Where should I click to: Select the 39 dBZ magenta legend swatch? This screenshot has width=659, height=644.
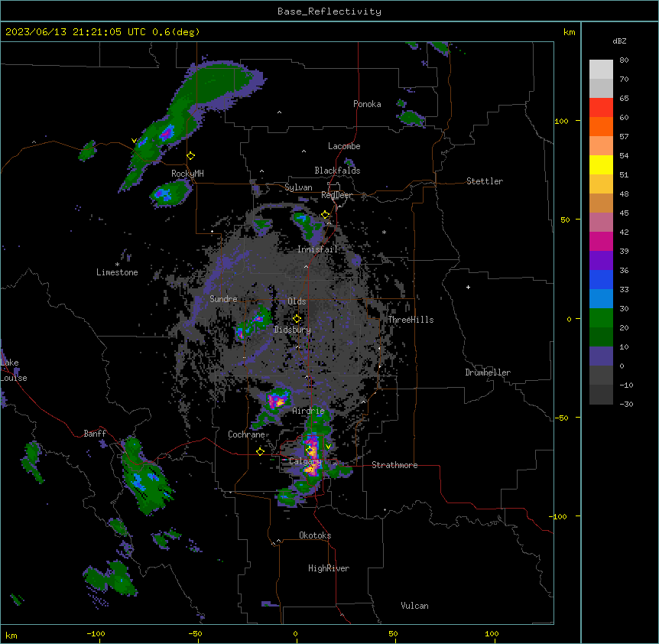pyautogui.click(x=601, y=241)
